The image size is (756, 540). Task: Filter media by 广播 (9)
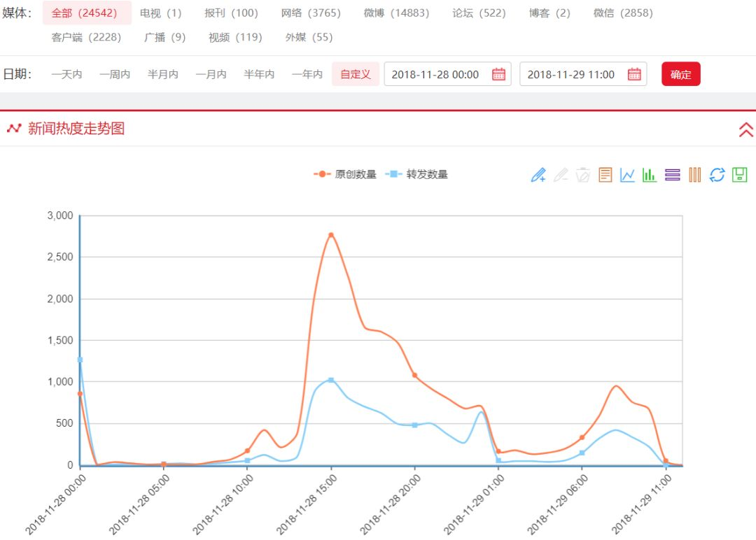coord(165,37)
